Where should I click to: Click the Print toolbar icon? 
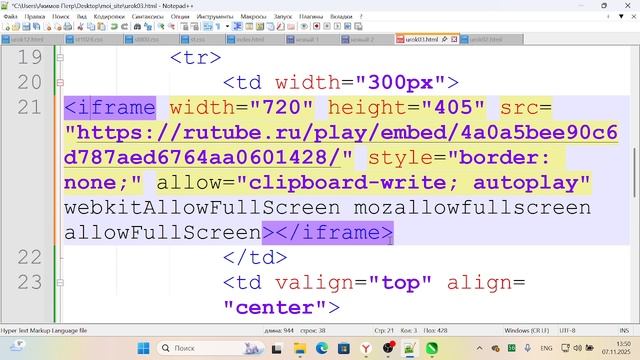pos(68,27)
